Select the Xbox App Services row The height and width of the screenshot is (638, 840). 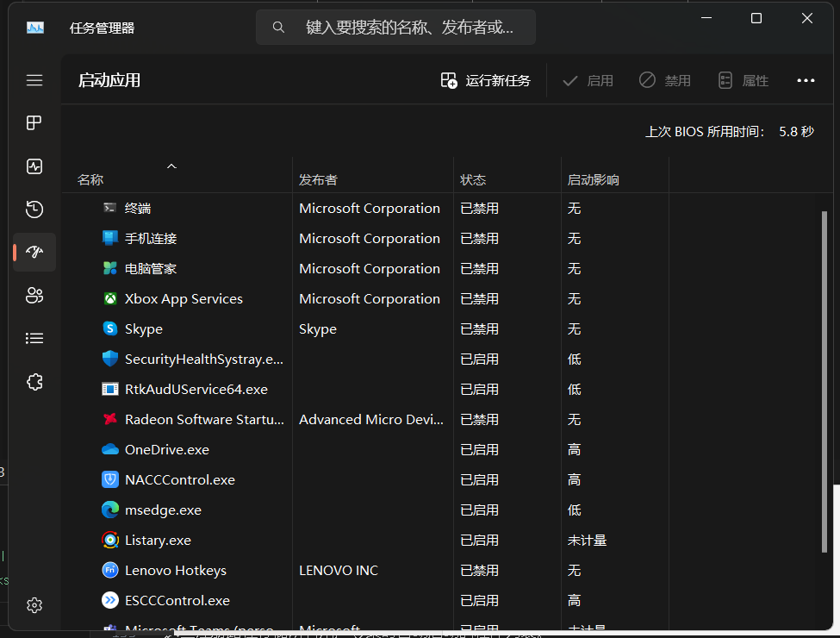pos(184,298)
